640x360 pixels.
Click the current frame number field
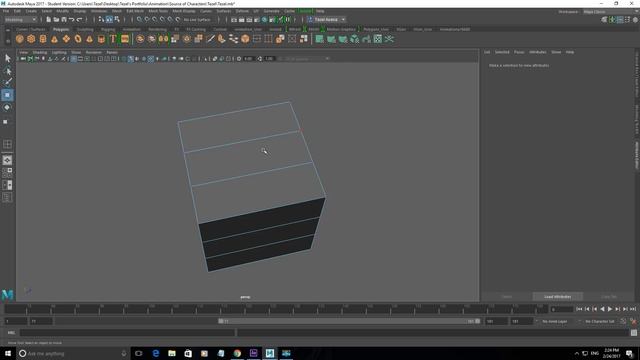(x=562, y=309)
